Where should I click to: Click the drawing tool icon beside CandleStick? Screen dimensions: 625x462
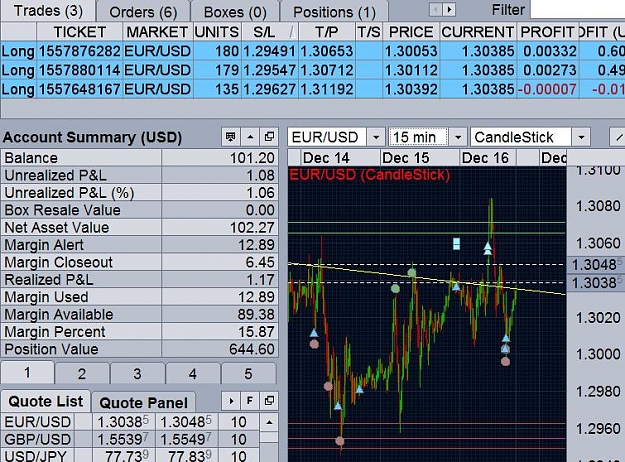point(617,138)
